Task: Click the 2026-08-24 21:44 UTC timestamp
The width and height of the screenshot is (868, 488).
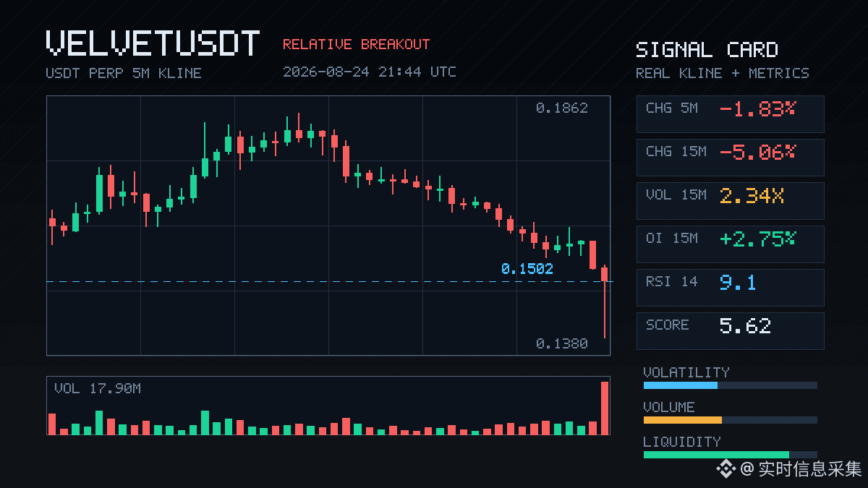Action: point(370,72)
